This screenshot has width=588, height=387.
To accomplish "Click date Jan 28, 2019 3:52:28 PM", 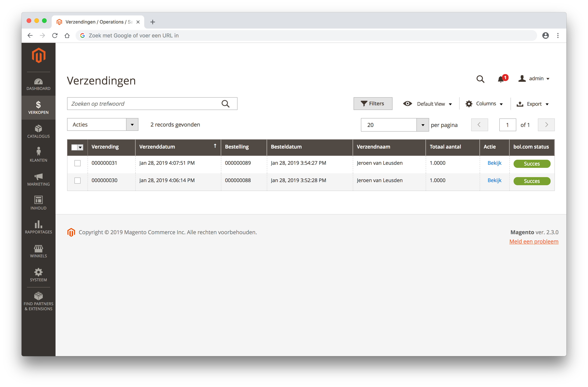I will pyautogui.click(x=298, y=180).
